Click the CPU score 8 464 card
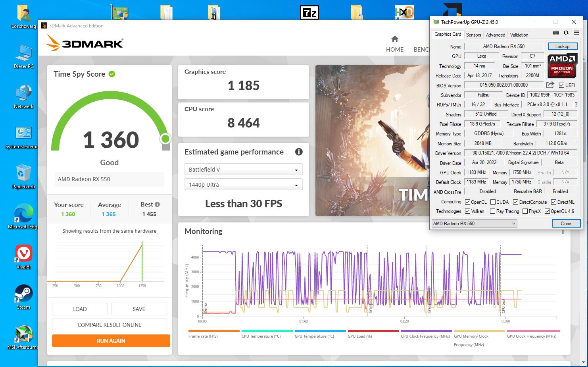The image size is (588, 367). pyautogui.click(x=244, y=120)
